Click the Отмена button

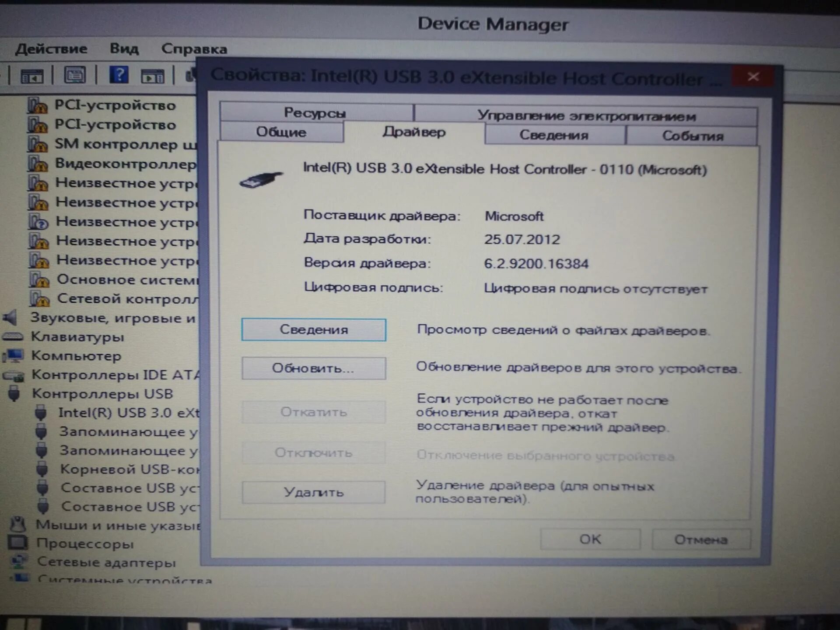[701, 539]
